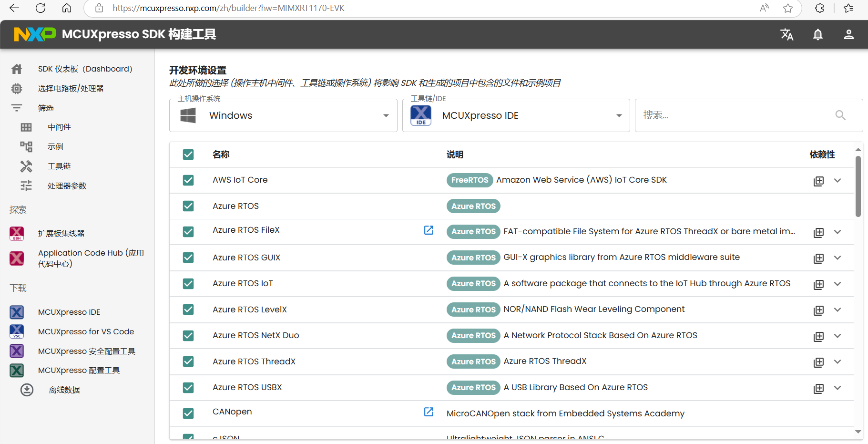Expand the Azure RTOS USBX row chevron

pyautogui.click(x=837, y=388)
